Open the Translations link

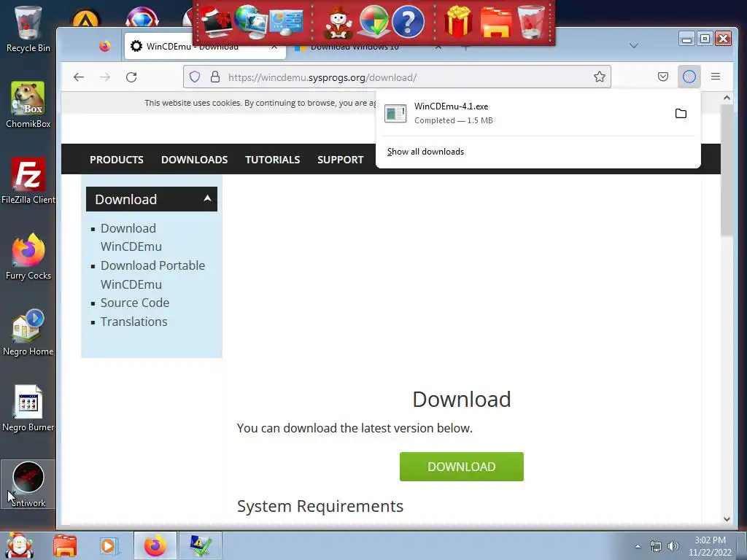(x=134, y=322)
